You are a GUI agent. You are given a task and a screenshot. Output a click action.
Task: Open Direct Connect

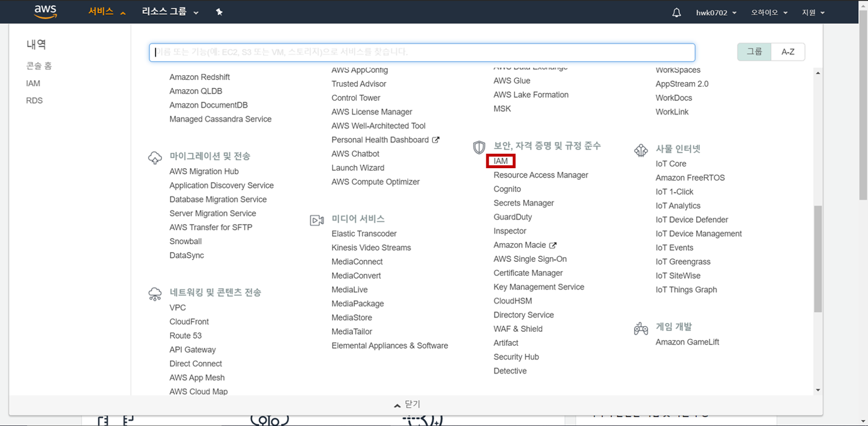point(196,364)
